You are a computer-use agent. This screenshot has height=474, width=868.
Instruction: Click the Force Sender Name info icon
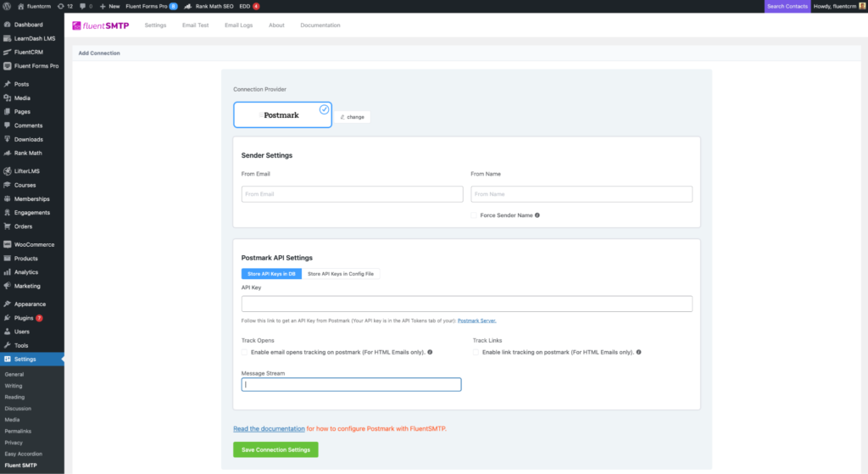point(537,215)
